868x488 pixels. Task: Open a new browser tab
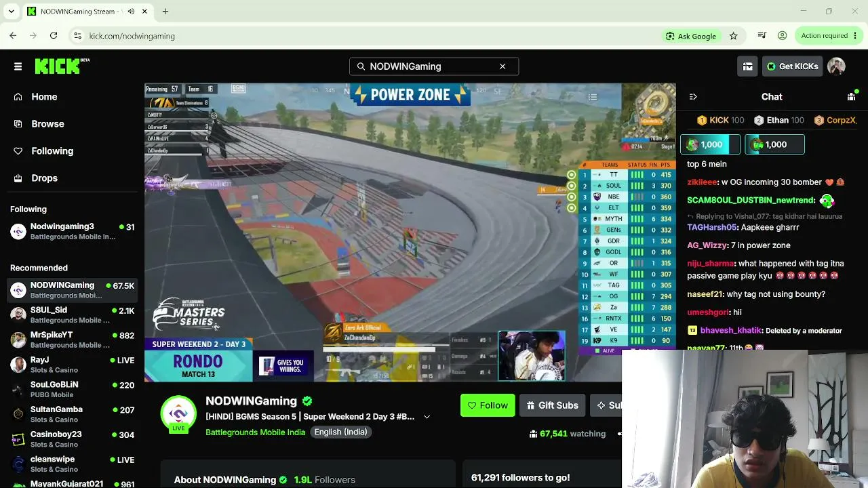pos(165,12)
